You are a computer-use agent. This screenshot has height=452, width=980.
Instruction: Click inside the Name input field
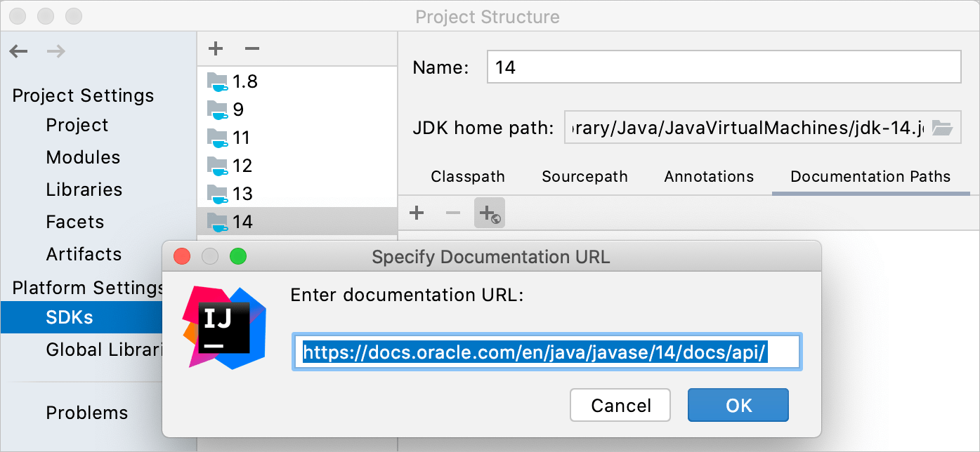coord(724,67)
